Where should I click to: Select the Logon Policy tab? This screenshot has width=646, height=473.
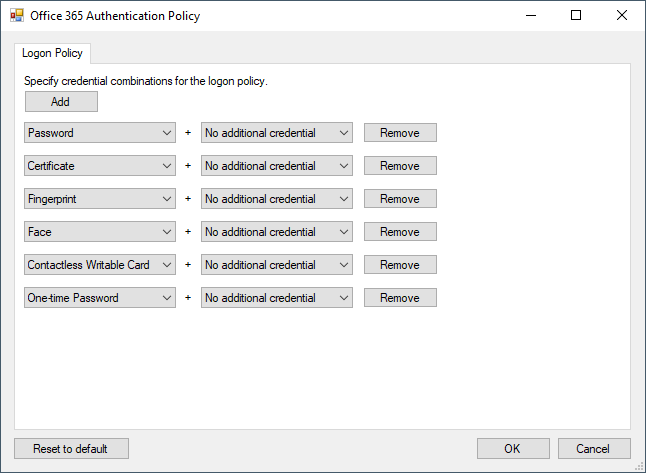[x=53, y=53]
